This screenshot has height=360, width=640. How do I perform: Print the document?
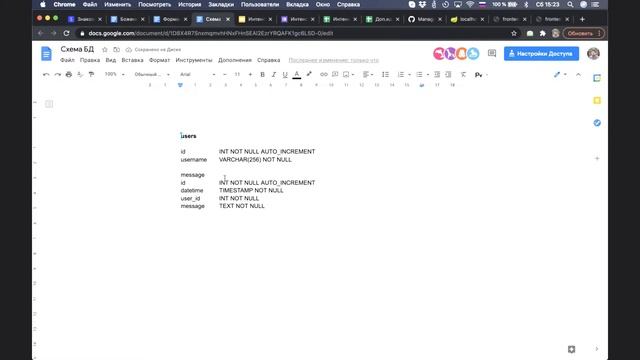click(69, 74)
